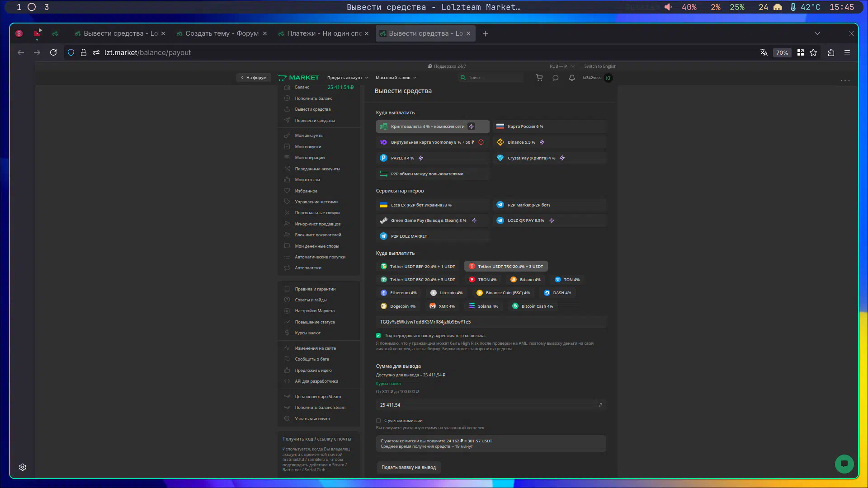The image size is (868, 488).
Task: Click the Yoomoney warning info icon
Action: click(x=481, y=142)
